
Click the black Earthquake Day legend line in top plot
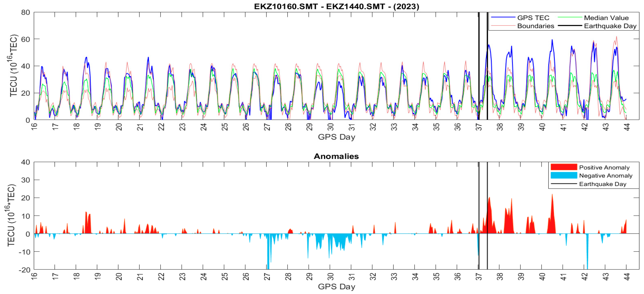click(x=570, y=26)
